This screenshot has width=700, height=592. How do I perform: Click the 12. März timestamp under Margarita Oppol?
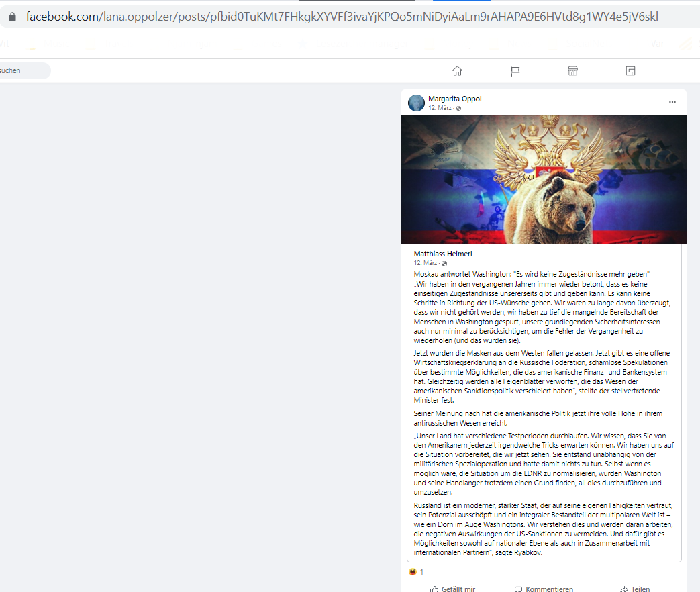[x=440, y=108]
